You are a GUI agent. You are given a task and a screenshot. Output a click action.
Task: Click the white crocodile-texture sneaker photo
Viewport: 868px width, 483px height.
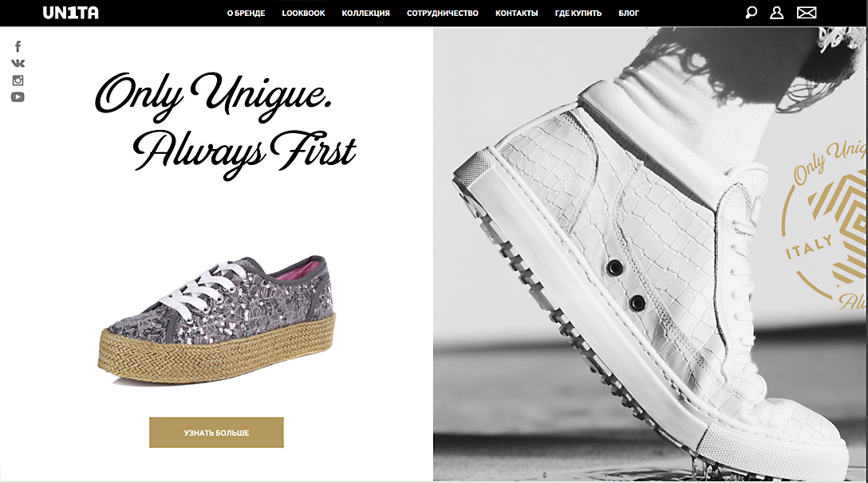(x=650, y=254)
